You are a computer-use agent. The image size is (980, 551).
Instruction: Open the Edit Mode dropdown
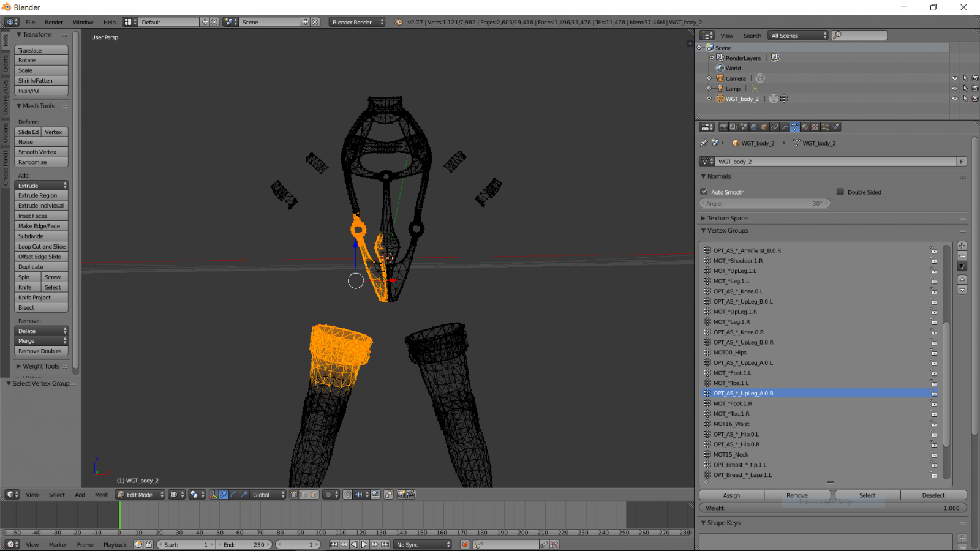point(140,494)
